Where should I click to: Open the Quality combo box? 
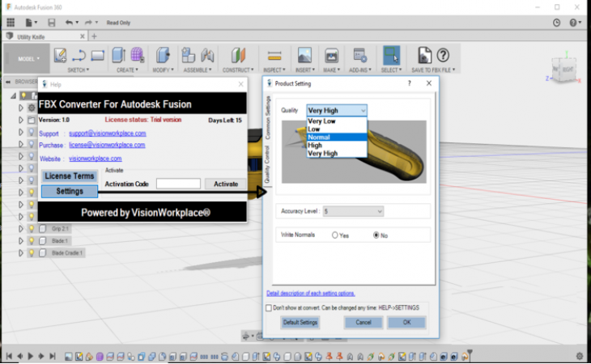(337, 110)
